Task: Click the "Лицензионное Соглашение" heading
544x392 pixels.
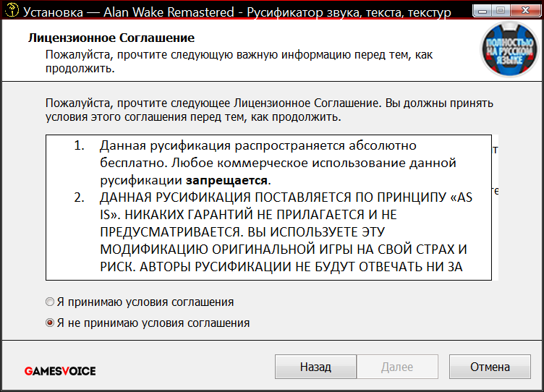Action: 111,38
